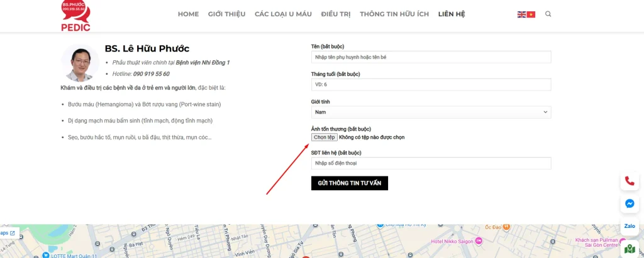Open the search magnifier icon

point(548,14)
